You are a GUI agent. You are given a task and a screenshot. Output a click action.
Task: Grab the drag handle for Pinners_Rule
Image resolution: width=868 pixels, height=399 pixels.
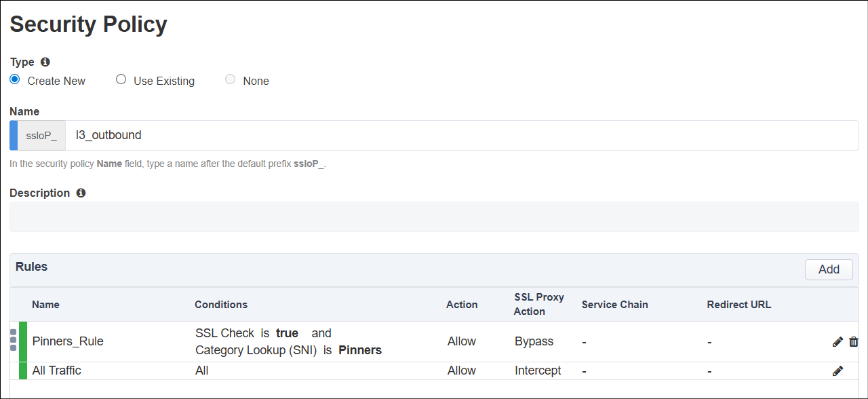(13, 340)
